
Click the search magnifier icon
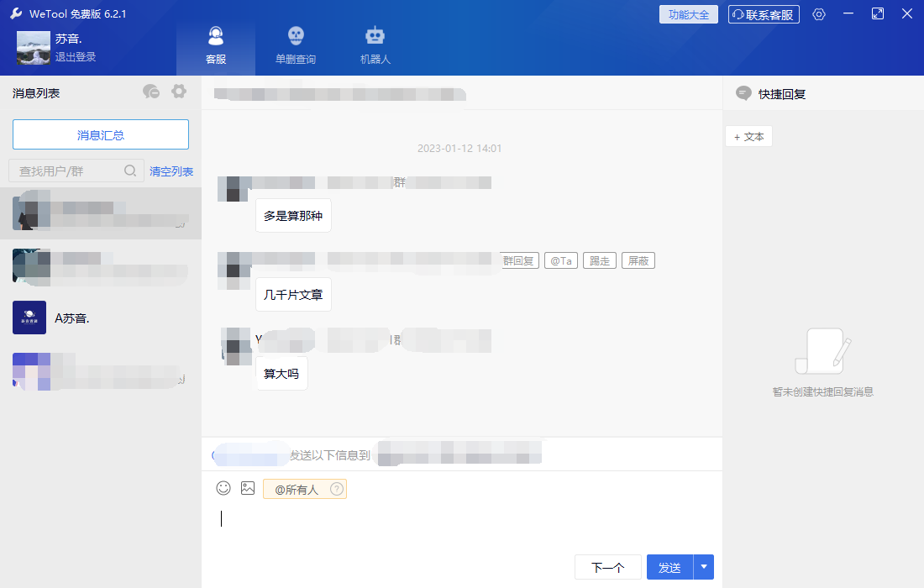130,171
